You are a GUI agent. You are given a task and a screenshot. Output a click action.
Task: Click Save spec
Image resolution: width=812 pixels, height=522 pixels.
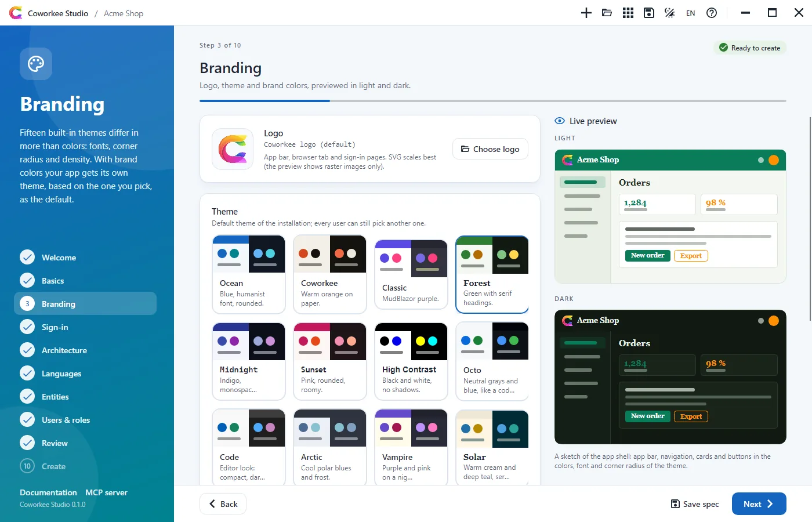click(x=695, y=504)
